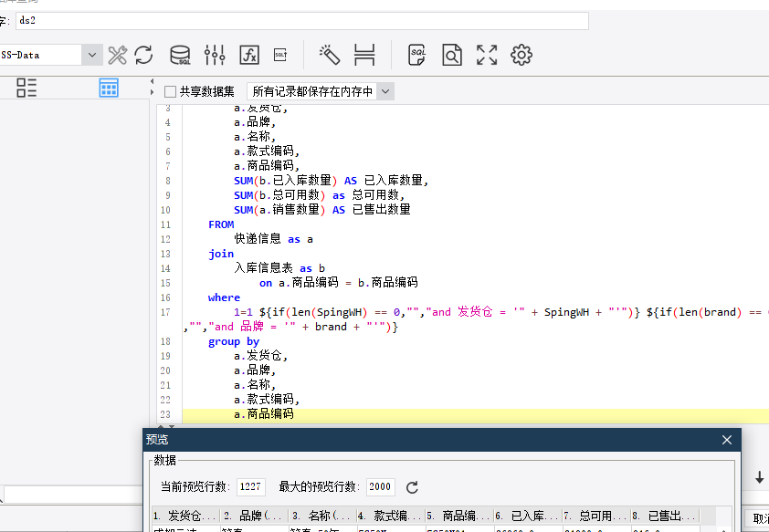
Task: Collapse the left panel with left triangle
Action: click(152, 81)
